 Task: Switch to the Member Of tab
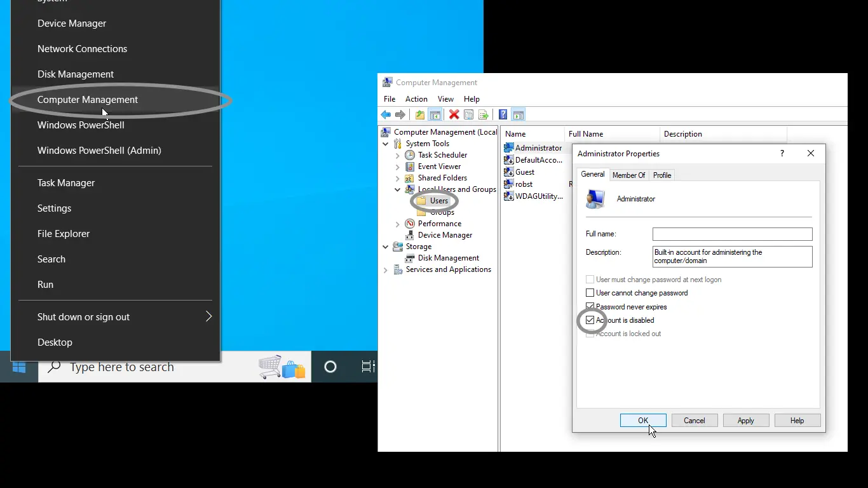(628, 175)
